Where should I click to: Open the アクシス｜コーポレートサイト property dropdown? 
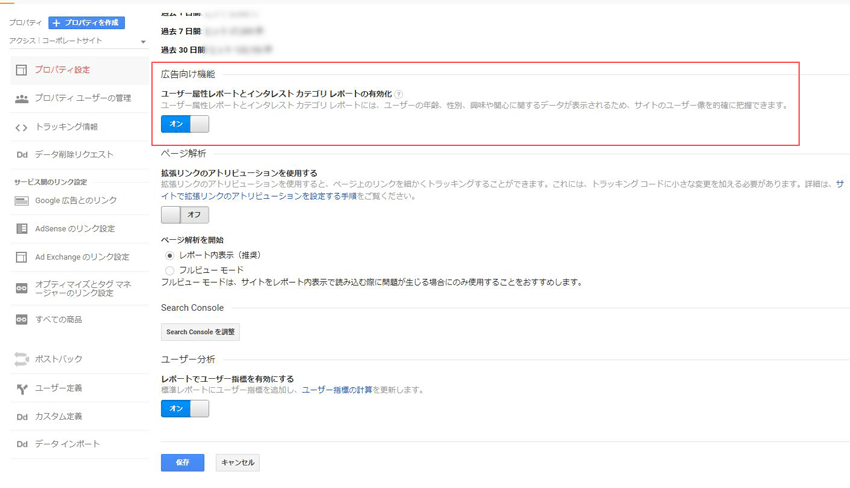[x=78, y=41]
